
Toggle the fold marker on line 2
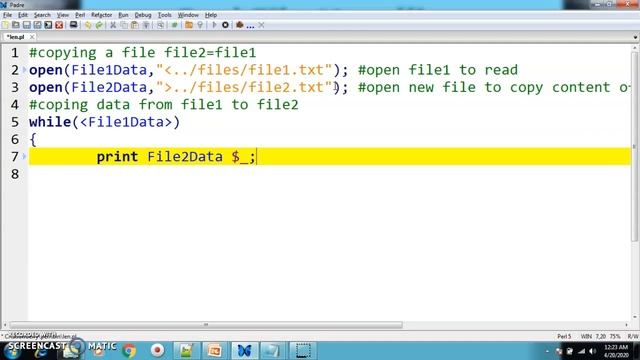24,70
